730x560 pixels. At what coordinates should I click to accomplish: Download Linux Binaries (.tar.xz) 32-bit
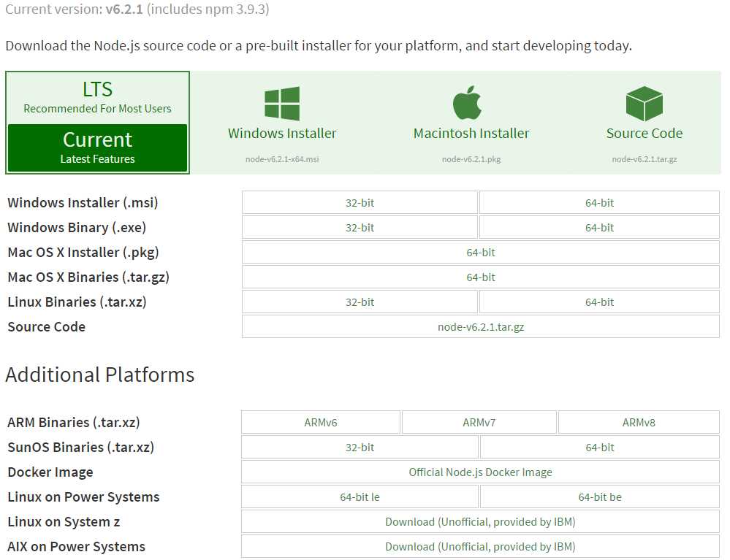(x=360, y=302)
